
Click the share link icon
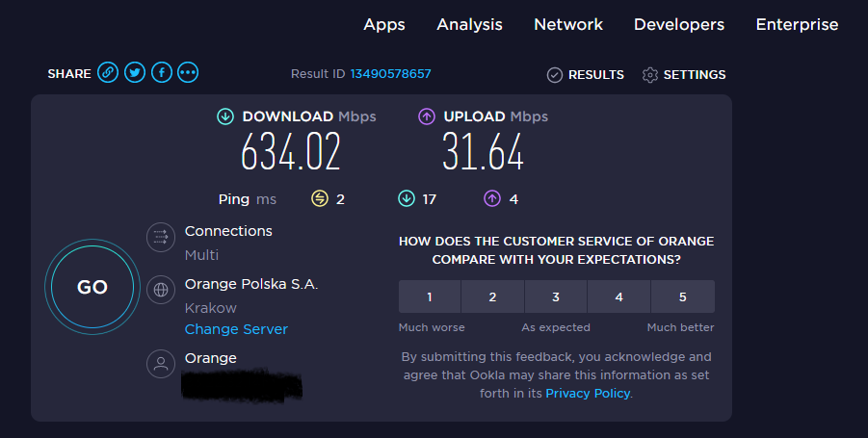(x=108, y=73)
